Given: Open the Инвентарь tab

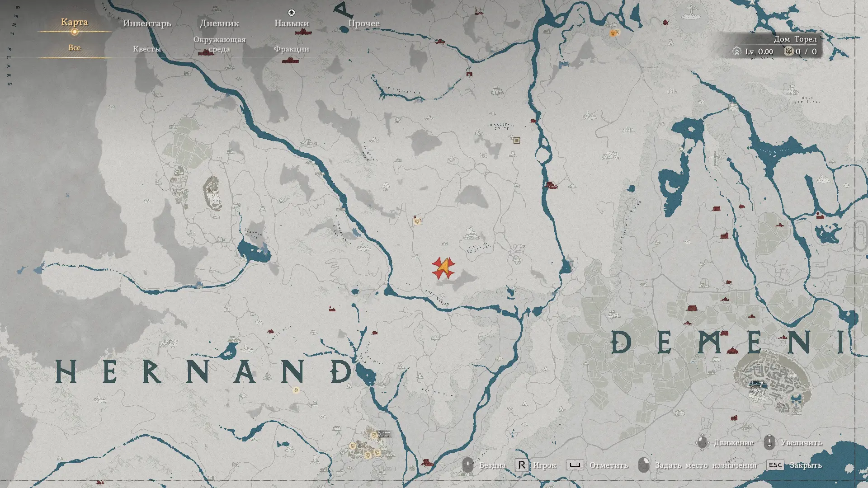Looking at the screenshot, I should tap(147, 23).
